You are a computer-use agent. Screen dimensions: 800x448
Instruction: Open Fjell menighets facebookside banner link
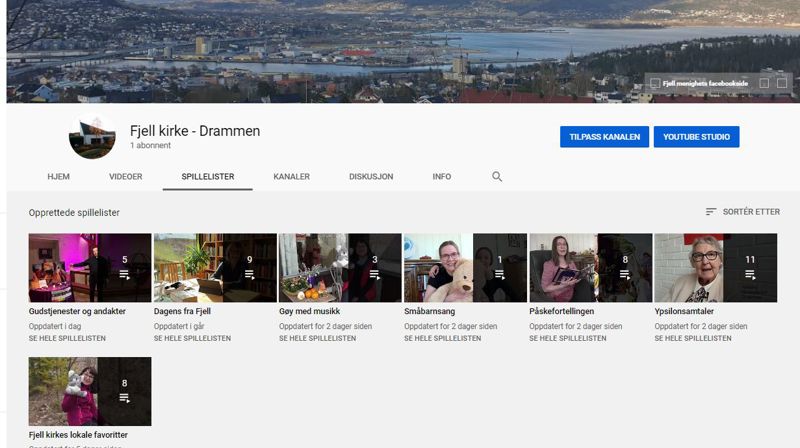tap(705, 83)
